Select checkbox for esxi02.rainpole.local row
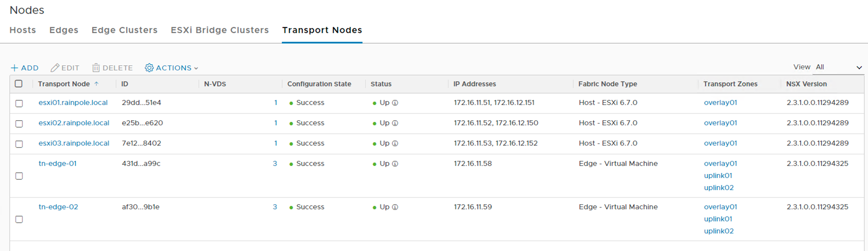The image size is (868, 251). pos(19,124)
